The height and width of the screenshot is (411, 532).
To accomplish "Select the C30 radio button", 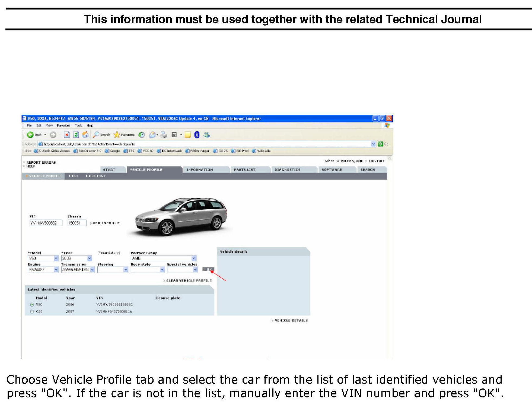I will [32, 312].
